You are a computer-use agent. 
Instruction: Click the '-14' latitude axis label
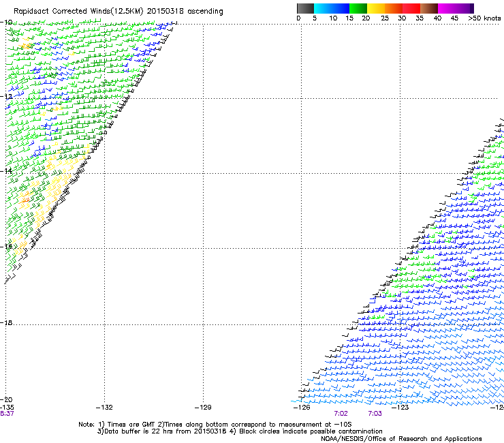(x=6, y=171)
